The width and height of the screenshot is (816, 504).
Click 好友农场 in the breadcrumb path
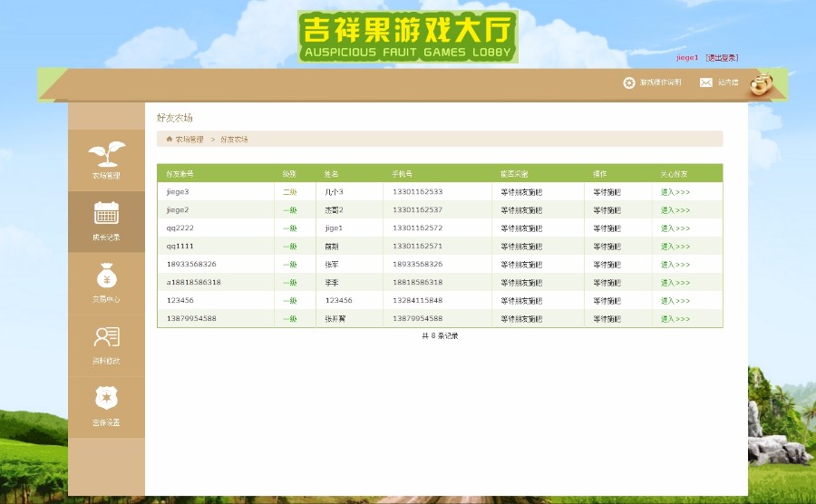click(234, 140)
